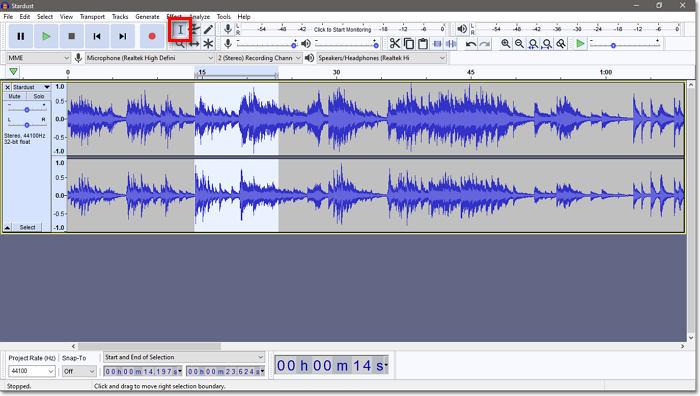700x396 pixels.
Task: Open the MME audio host dropdown
Action: click(38, 58)
